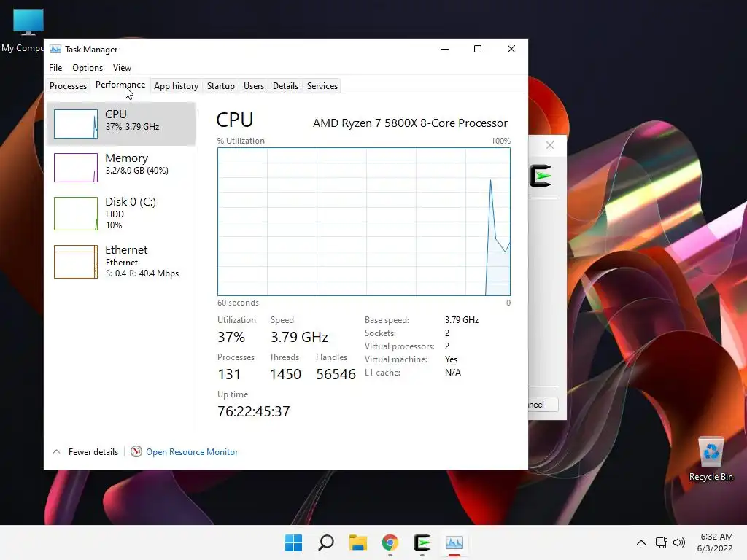Select the Ethernet graph thumbnail
This screenshot has width=747, height=560.
pyautogui.click(x=76, y=262)
